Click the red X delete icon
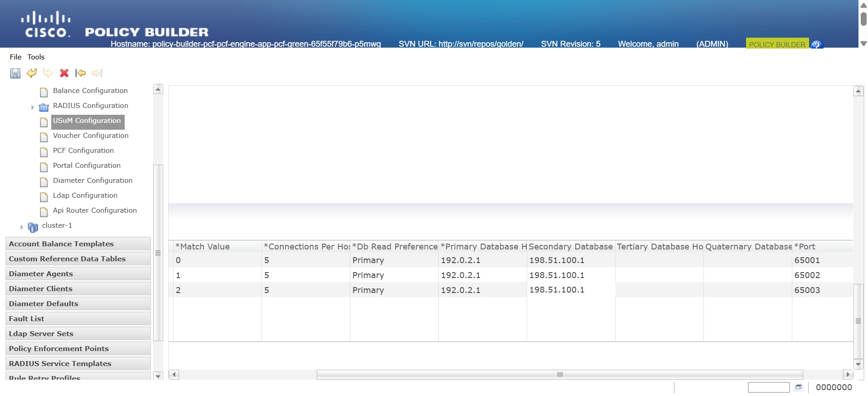The width and height of the screenshot is (868, 396). coord(64,73)
